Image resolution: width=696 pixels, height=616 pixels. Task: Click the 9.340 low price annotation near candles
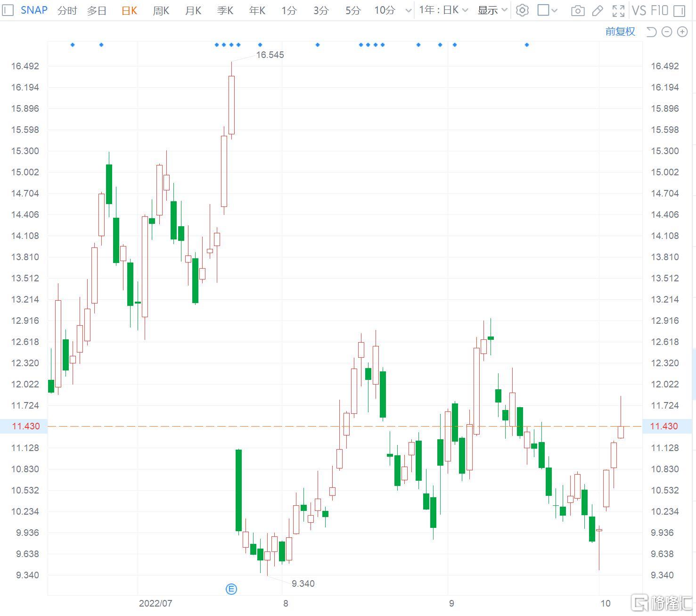click(303, 583)
